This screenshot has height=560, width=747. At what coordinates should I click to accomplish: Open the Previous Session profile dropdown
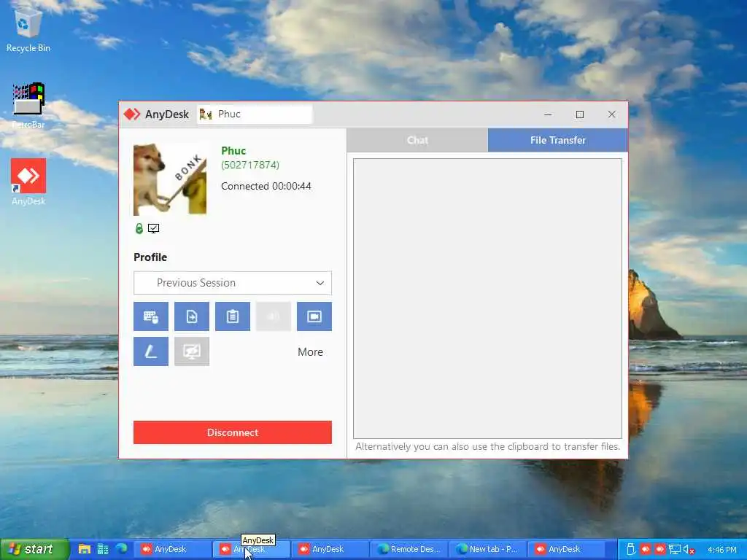point(233,283)
